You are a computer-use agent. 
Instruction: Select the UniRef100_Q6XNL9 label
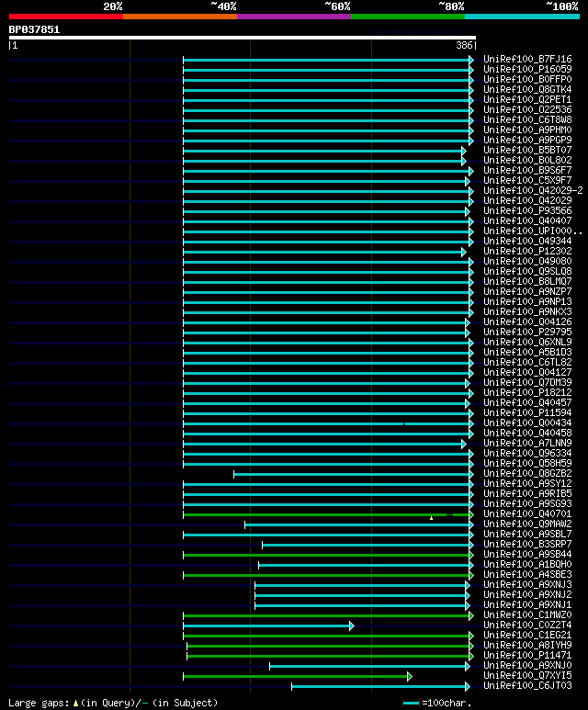click(527, 343)
